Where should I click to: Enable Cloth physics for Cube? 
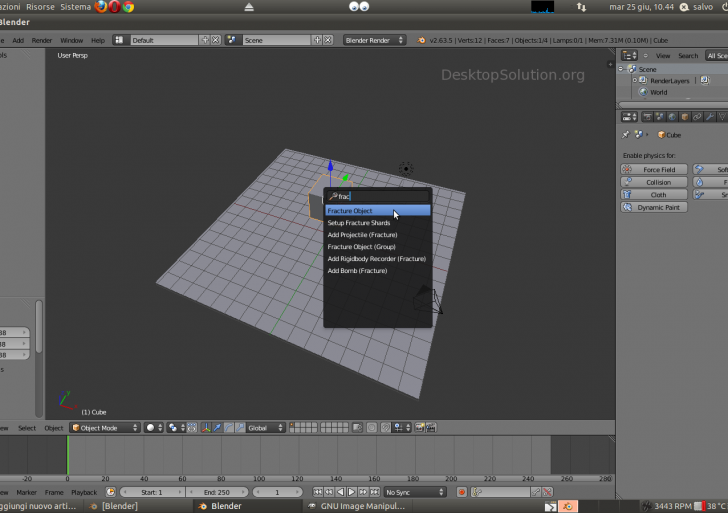(x=655, y=195)
